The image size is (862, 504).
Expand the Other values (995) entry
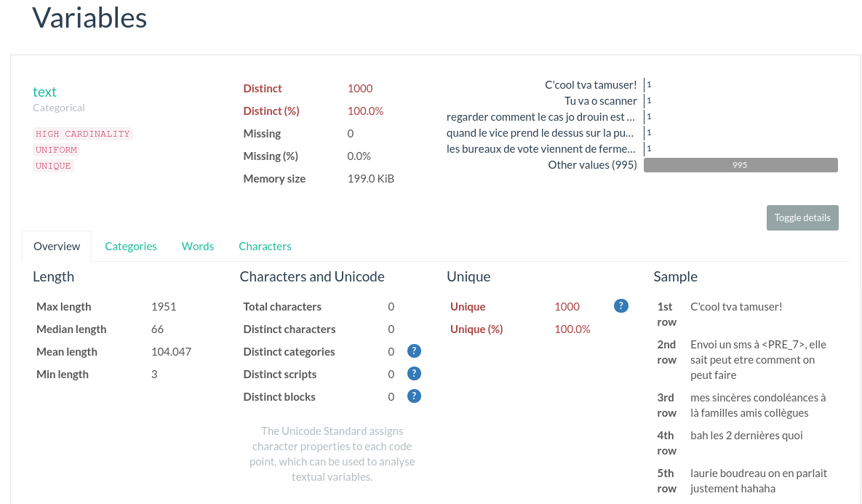593,165
